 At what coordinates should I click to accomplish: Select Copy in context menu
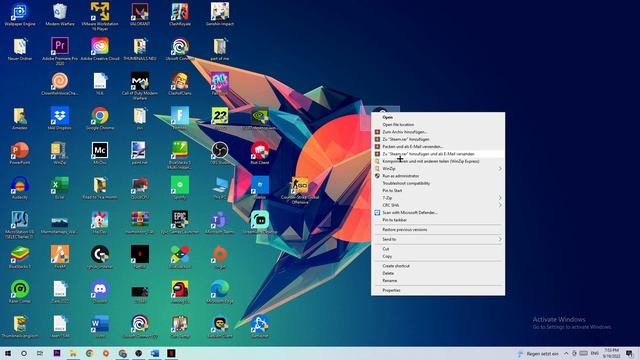(x=438, y=256)
